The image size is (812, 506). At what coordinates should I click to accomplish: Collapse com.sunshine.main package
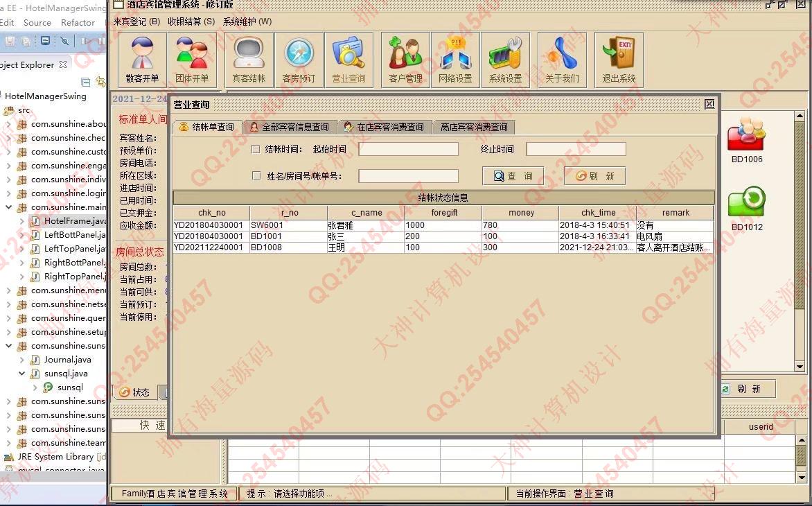(x=9, y=207)
